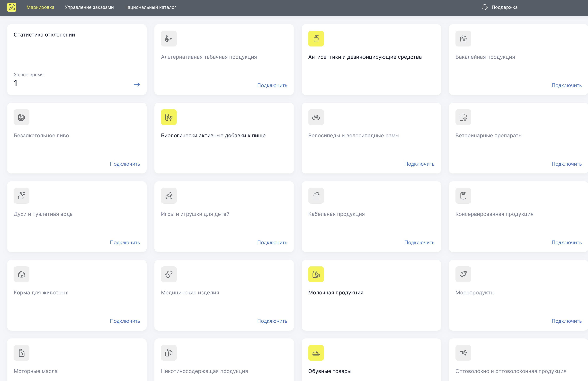
Task: Click the grocery basket icon
Action: (x=463, y=39)
